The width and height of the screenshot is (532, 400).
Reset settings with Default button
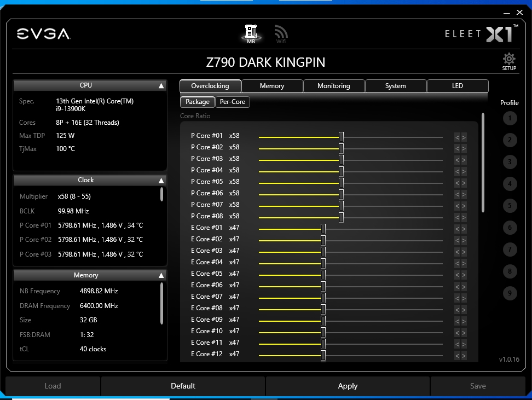tap(183, 386)
